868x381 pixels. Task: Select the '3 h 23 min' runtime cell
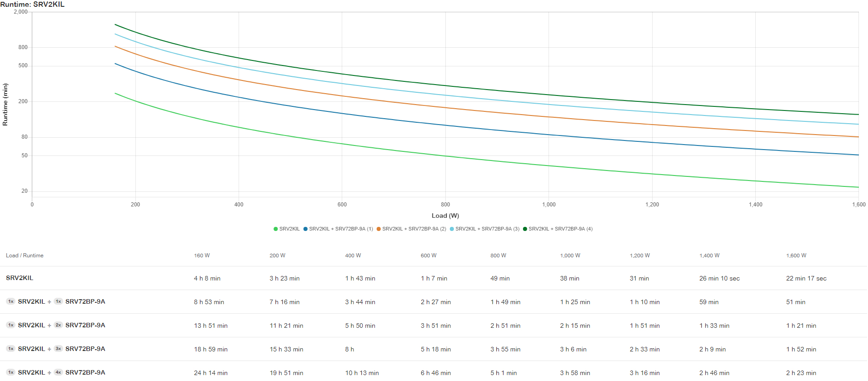284,278
